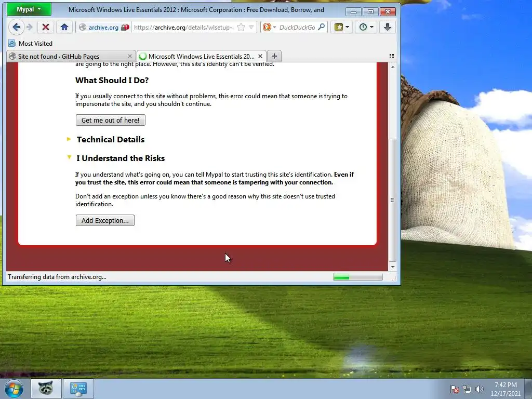The width and height of the screenshot is (532, 399).
Task: Open the home page icon
Action: 64,27
